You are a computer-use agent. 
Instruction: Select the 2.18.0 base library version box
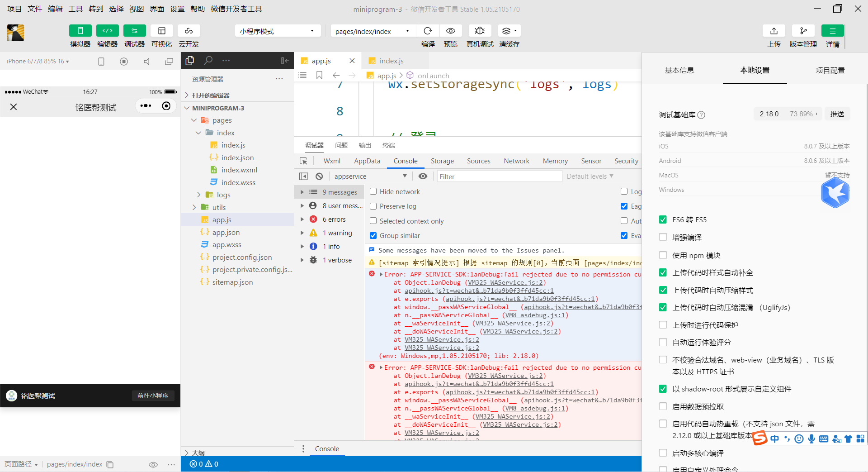click(788, 114)
